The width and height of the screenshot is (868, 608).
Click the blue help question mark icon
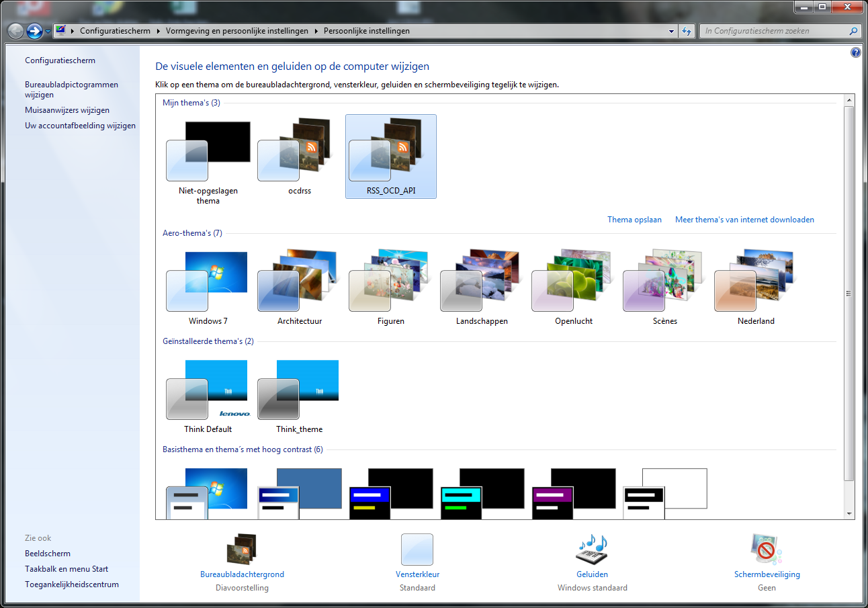click(855, 52)
